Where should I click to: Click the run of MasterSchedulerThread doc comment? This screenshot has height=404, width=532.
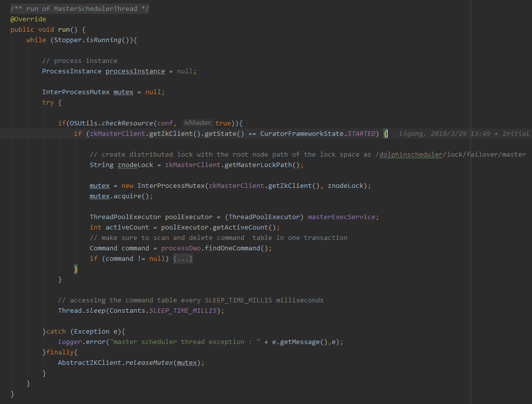(x=80, y=8)
